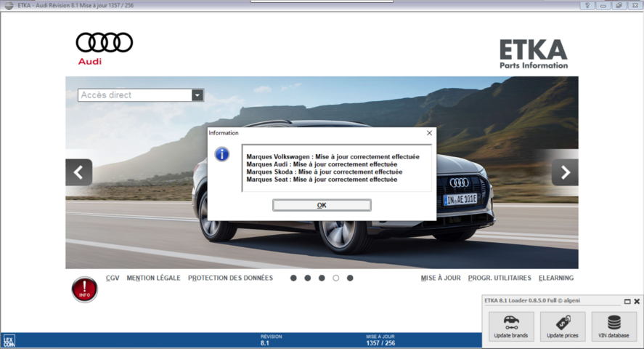Click the LexCom icon in status bar
Screen dimensions: 644x349
[x=9, y=341]
